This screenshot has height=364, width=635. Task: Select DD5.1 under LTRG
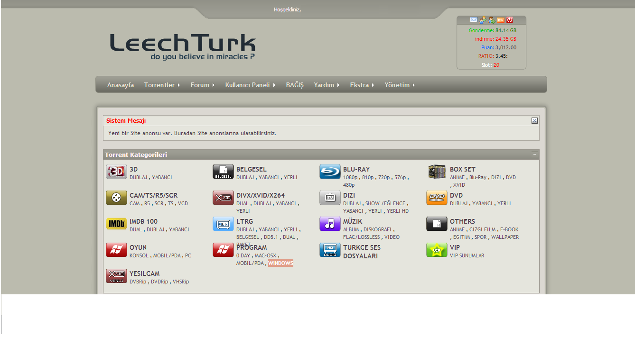pos(271,237)
